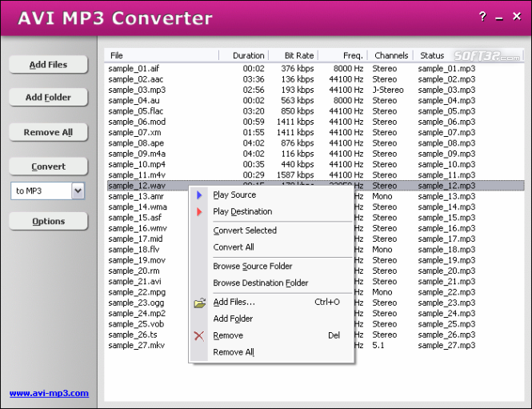The width and height of the screenshot is (532, 409).
Task: Open the www.avi-mp3.com link
Action: coord(49,393)
